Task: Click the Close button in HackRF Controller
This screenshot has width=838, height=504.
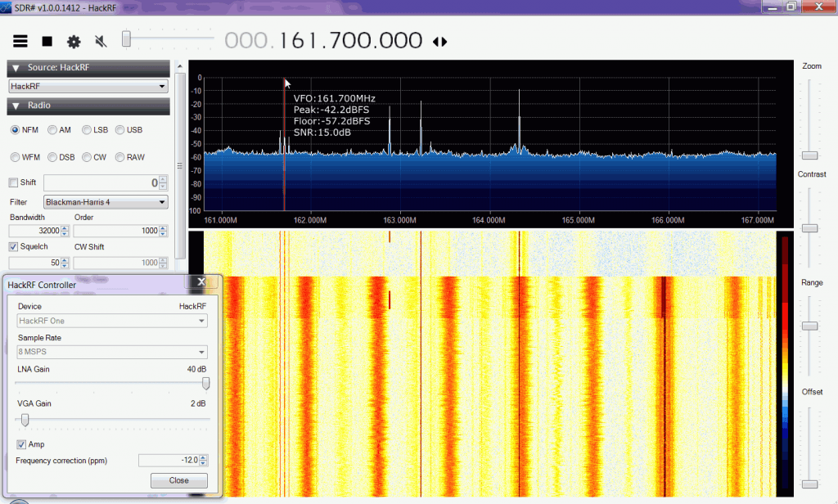Action: (178, 480)
